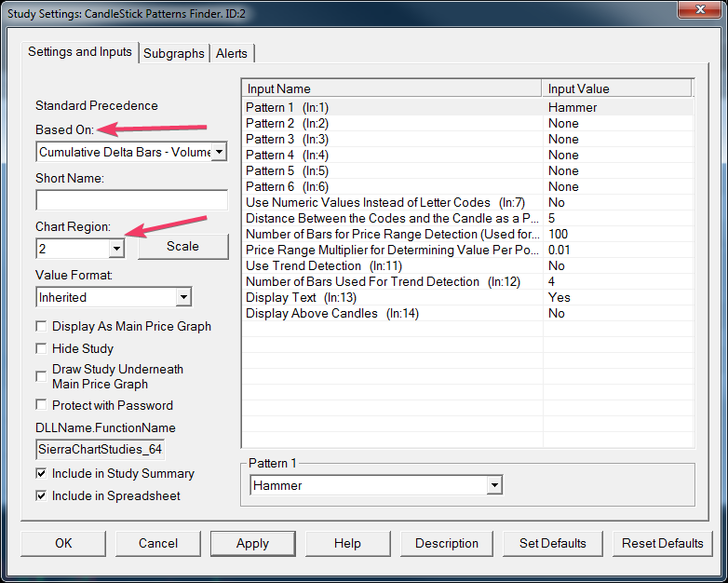Click the Scale button
Image resolution: width=728 pixels, height=583 pixels.
(x=182, y=246)
